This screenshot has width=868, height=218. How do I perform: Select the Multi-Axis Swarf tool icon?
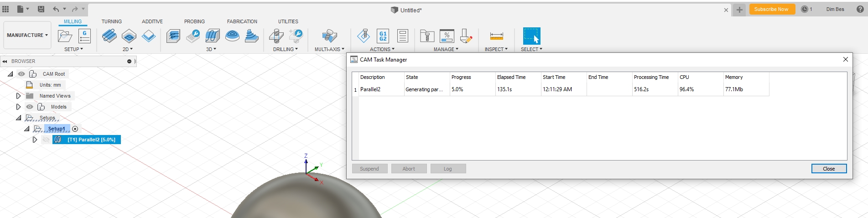(329, 36)
